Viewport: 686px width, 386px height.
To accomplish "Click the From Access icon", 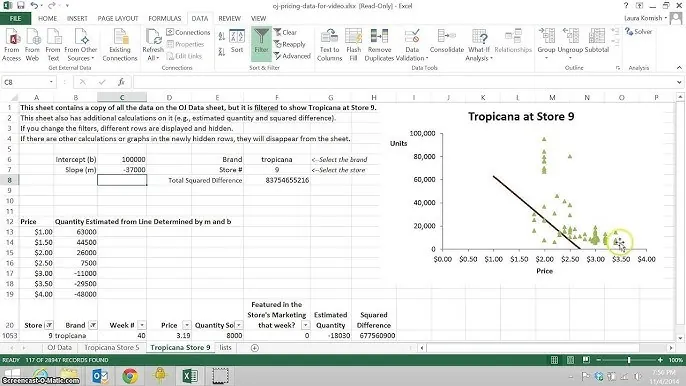I will (x=12, y=45).
